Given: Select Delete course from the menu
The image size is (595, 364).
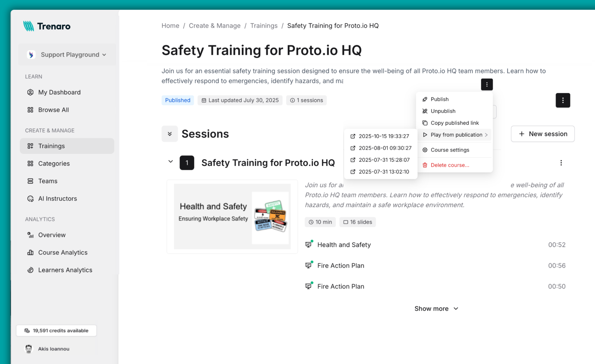Looking at the screenshot, I should [x=450, y=165].
